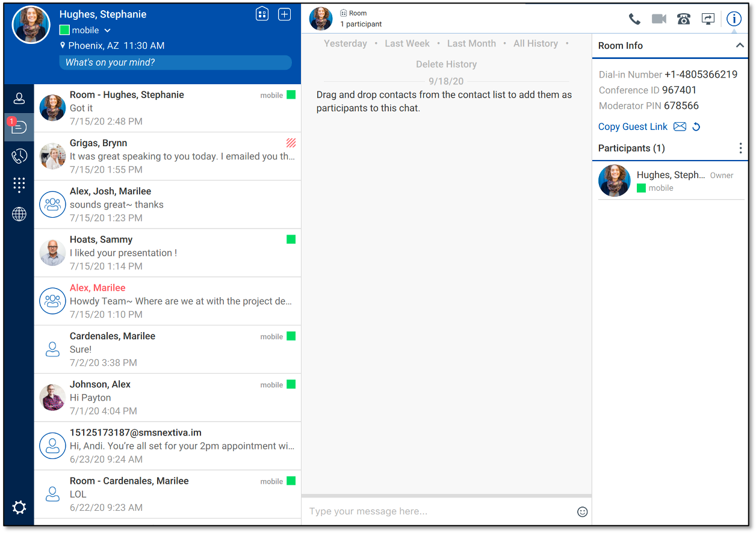The height and width of the screenshot is (533, 756).
Task: Check the green mobile presence indicator for Hoats, Sammy
Action: pyautogui.click(x=291, y=239)
